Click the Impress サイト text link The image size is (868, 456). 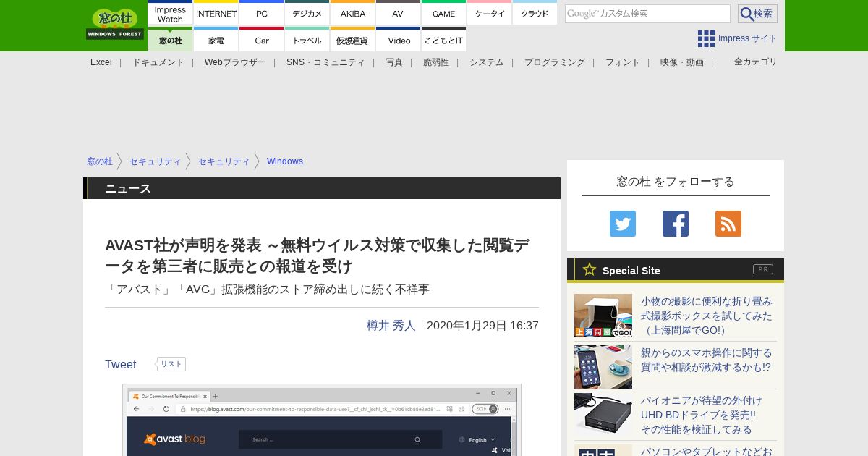pos(748,38)
